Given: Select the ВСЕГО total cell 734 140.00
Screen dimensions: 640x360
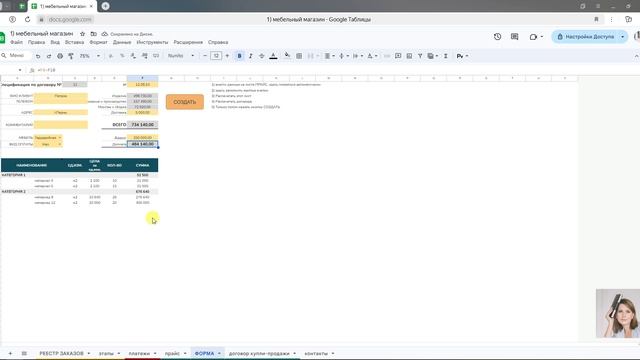Looking at the screenshot, I should [142, 124].
